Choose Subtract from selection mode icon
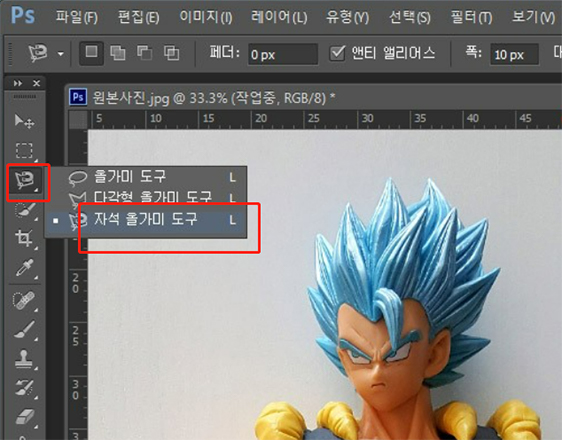562x440 pixels. 144,53
